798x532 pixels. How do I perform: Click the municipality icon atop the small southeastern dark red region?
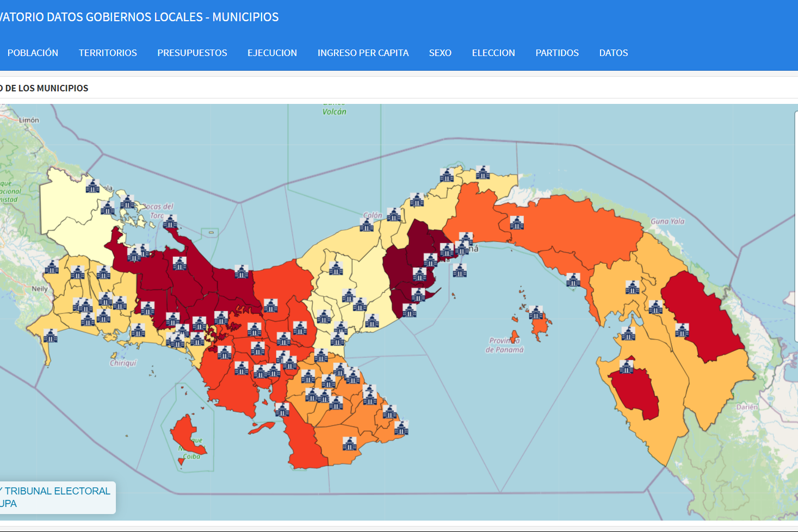tap(626, 367)
